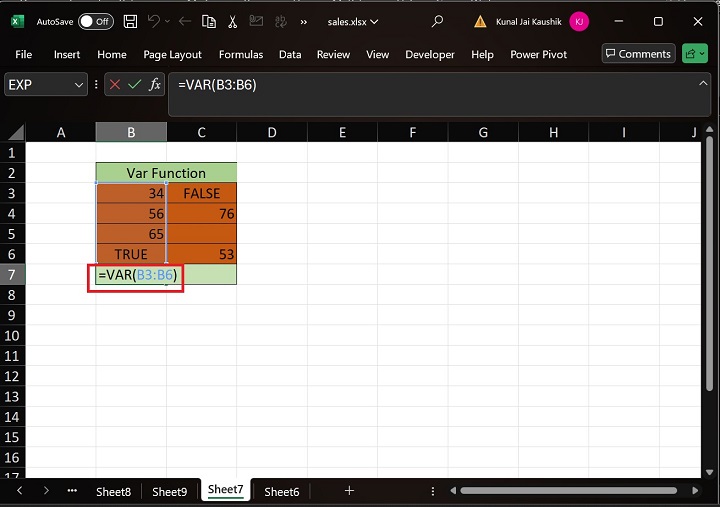
Task: Open the Comments pane button
Action: (638, 54)
